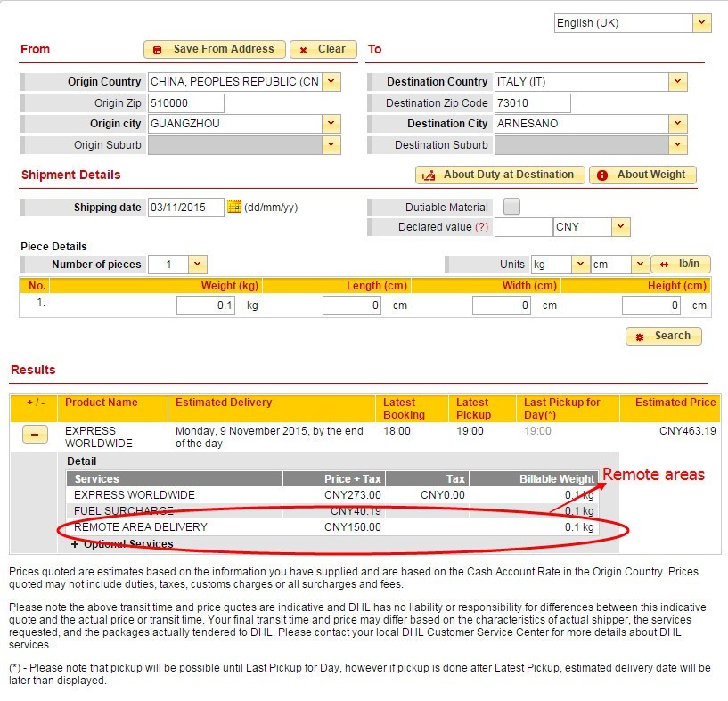
Task: Open Destination City dropdown
Action: pyautogui.click(x=678, y=124)
